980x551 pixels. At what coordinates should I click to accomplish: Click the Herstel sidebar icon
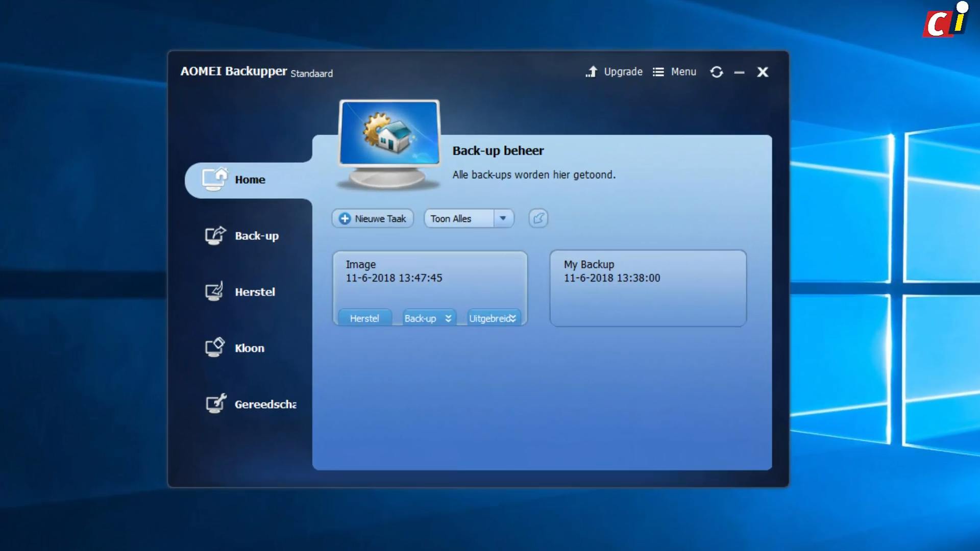coord(214,291)
